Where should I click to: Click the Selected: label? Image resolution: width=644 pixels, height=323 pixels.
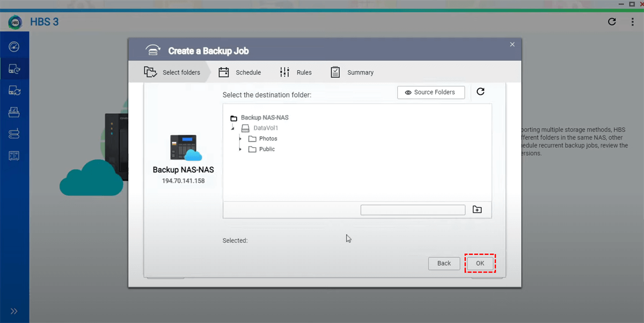tap(235, 241)
